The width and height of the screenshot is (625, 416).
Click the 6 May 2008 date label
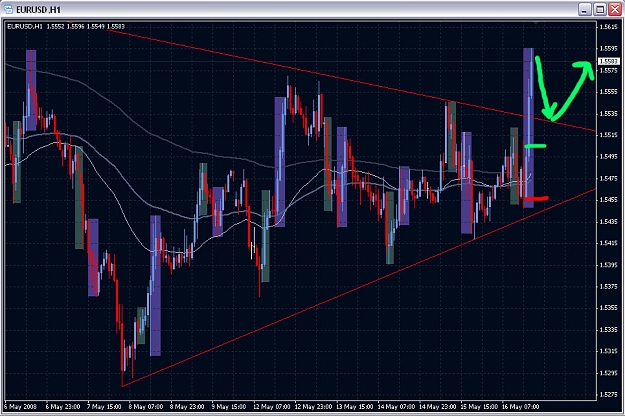tap(20, 407)
